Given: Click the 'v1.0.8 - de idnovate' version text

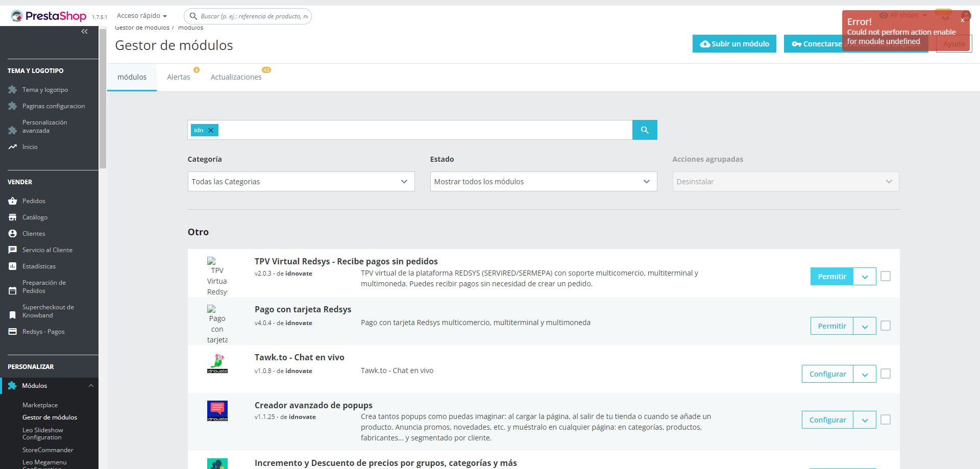Looking at the screenshot, I should tap(283, 371).
